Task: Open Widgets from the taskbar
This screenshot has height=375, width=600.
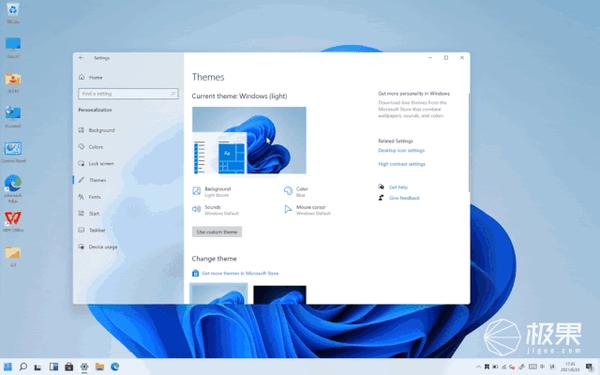Action: pyautogui.click(x=54, y=367)
